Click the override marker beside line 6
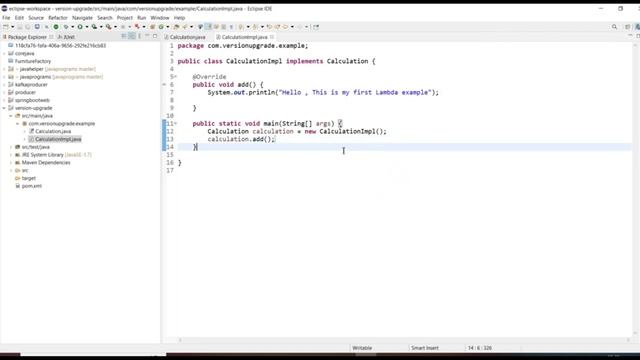 click(164, 84)
